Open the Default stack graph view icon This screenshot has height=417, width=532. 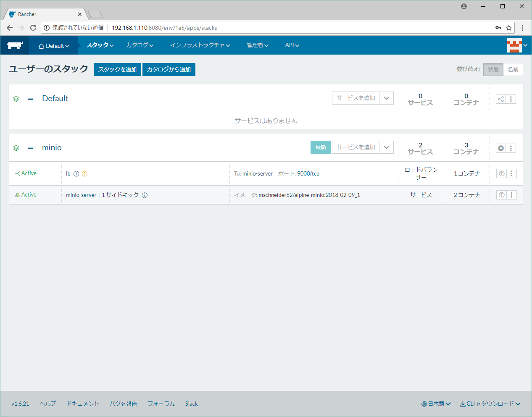pyautogui.click(x=500, y=99)
